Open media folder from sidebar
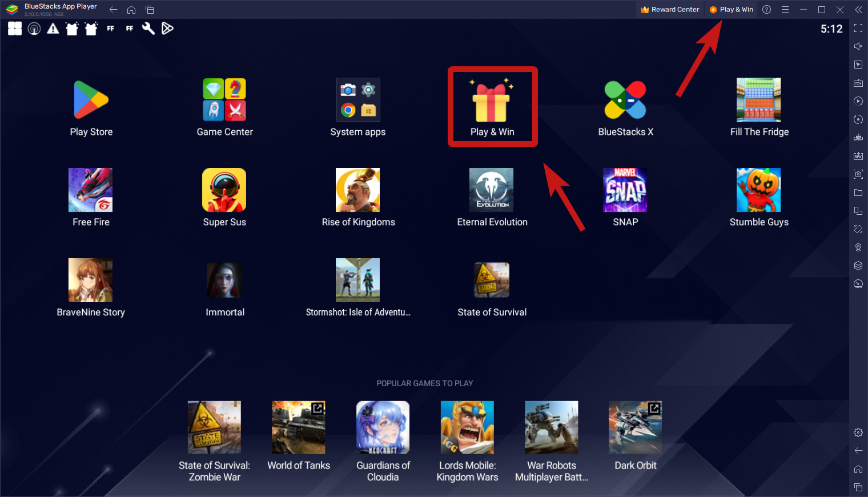868x497 pixels. tap(858, 193)
